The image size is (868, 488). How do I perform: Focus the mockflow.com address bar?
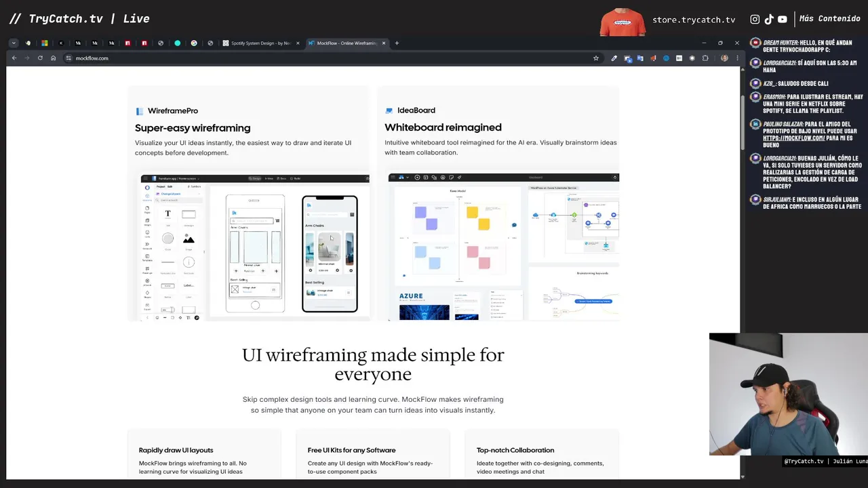click(x=332, y=58)
